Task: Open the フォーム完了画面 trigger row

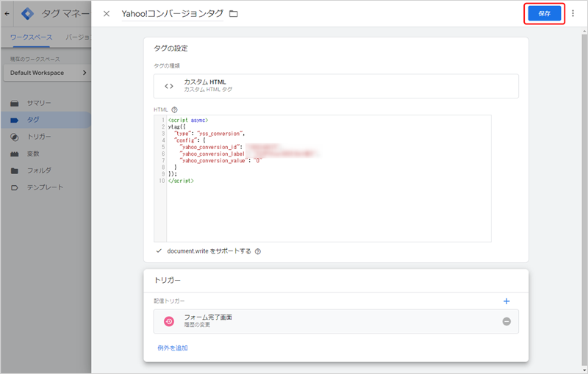Action: 336,322
